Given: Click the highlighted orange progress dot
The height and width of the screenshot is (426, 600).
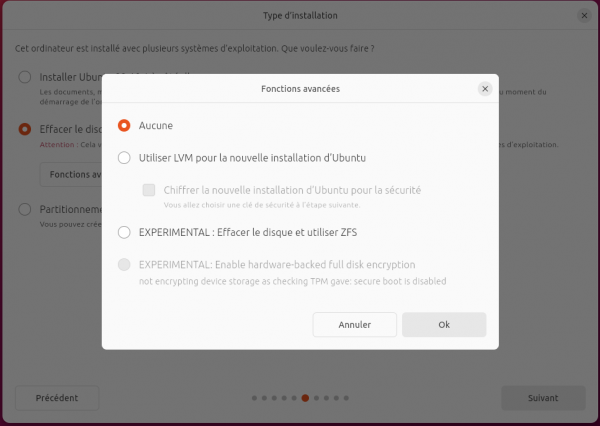Looking at the screenshot, I should (305, 398).
